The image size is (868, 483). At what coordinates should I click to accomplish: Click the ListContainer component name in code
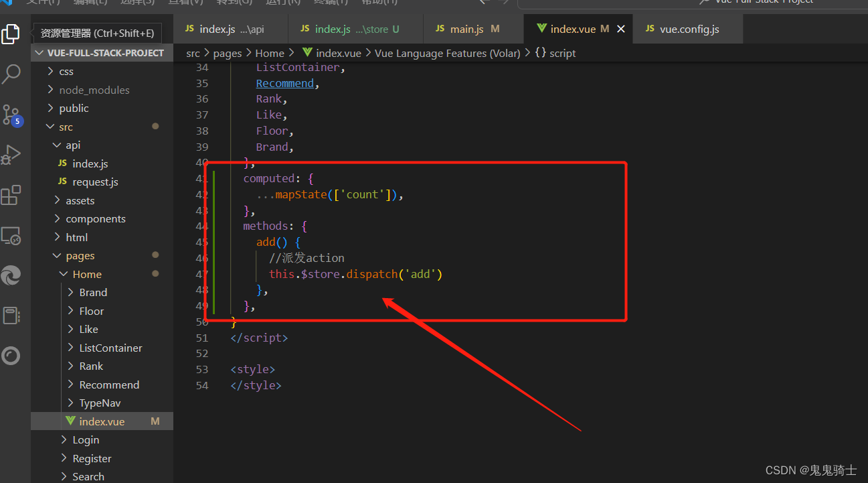[x=298, y=67]
